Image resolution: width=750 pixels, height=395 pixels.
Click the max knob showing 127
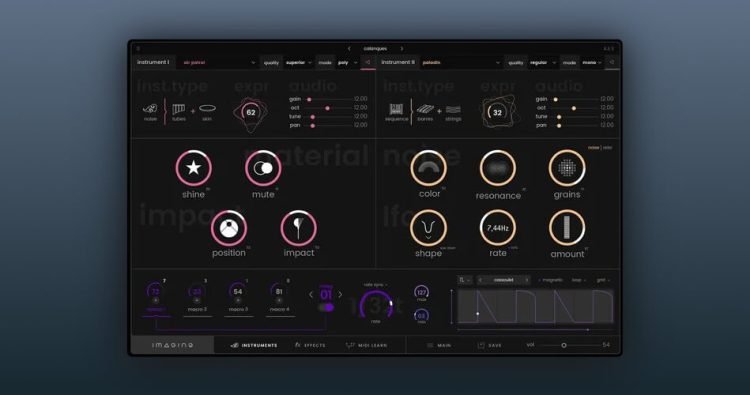coord(421,292)
